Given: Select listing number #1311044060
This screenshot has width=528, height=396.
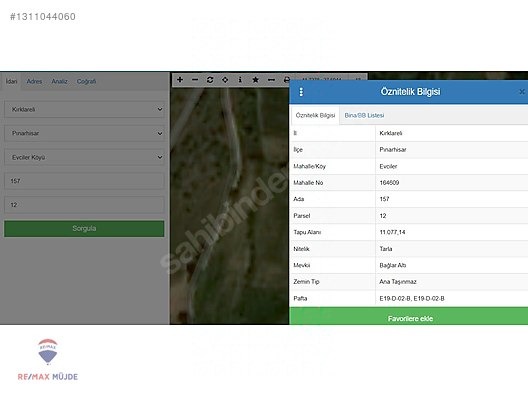Looking at the screenshot, I should pyautogui.click(x=43, y=16).
